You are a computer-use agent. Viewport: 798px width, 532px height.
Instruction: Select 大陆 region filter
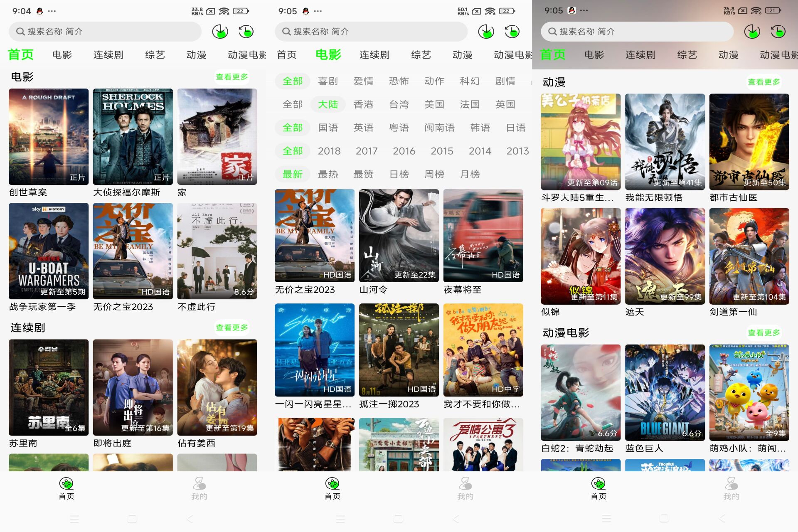(328, 104)
